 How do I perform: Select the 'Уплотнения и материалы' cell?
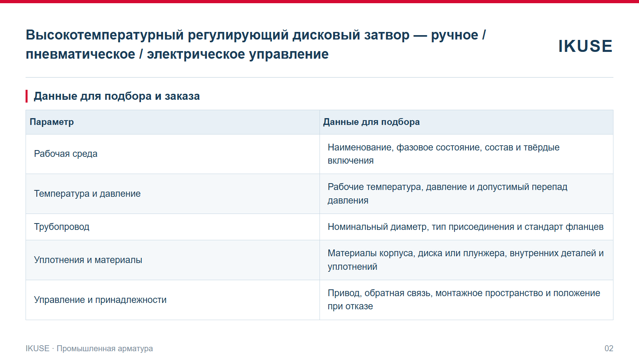pos(173,260)
